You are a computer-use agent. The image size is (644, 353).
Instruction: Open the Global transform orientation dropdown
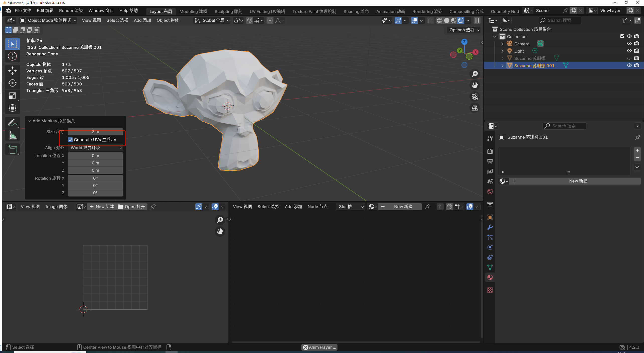click(212, 20)
